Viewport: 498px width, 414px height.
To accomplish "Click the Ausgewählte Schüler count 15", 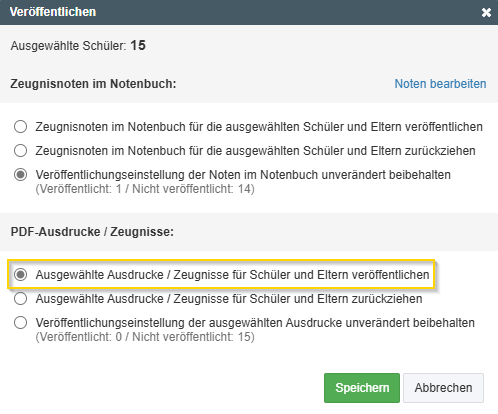I will coord(138,45).
